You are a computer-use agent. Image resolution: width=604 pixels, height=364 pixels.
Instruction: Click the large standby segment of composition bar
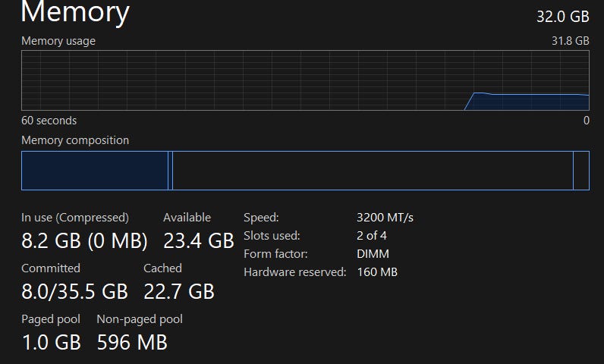tap(372, 171)
